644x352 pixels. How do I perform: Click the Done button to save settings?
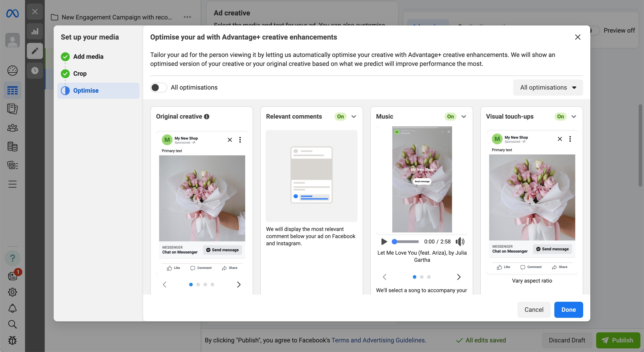pyautogui.click(x=568, y=310)
